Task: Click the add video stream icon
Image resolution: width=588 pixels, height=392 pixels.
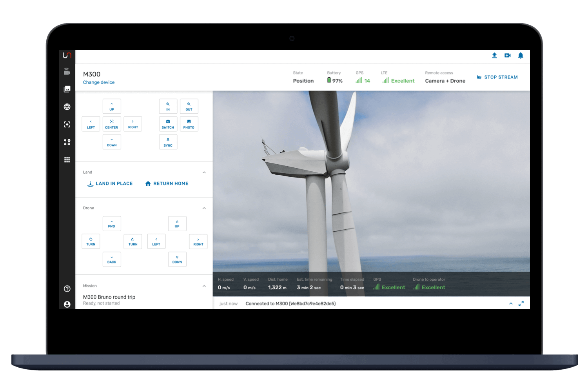Action: 507,56
